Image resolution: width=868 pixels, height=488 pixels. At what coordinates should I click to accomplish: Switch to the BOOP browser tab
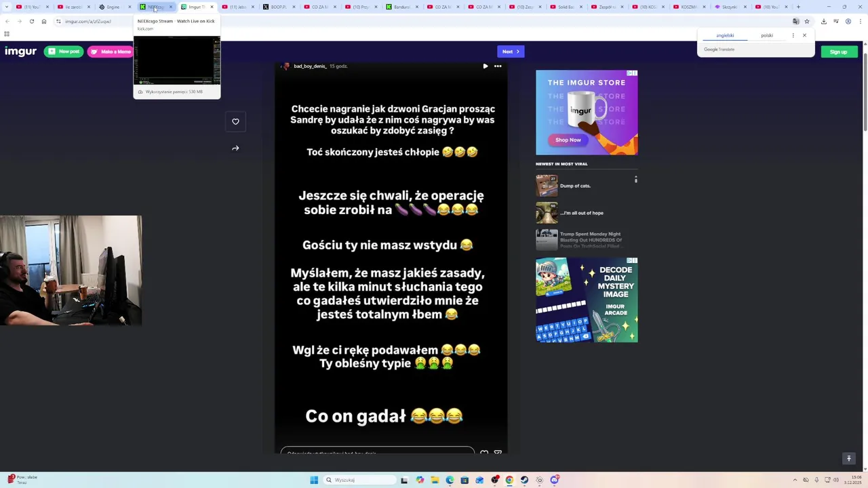point(279,7)
